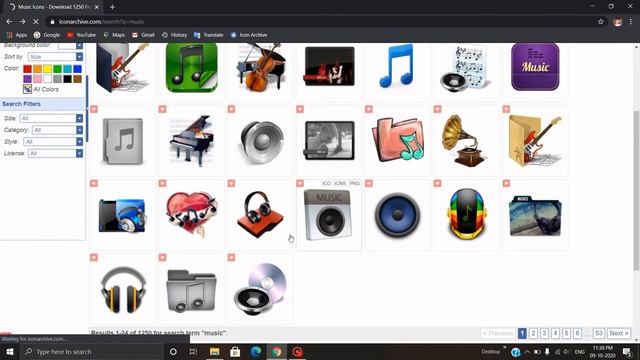640x360 pixels.
Task: Click the Windows taskbar search box
Action: [92, 351]
